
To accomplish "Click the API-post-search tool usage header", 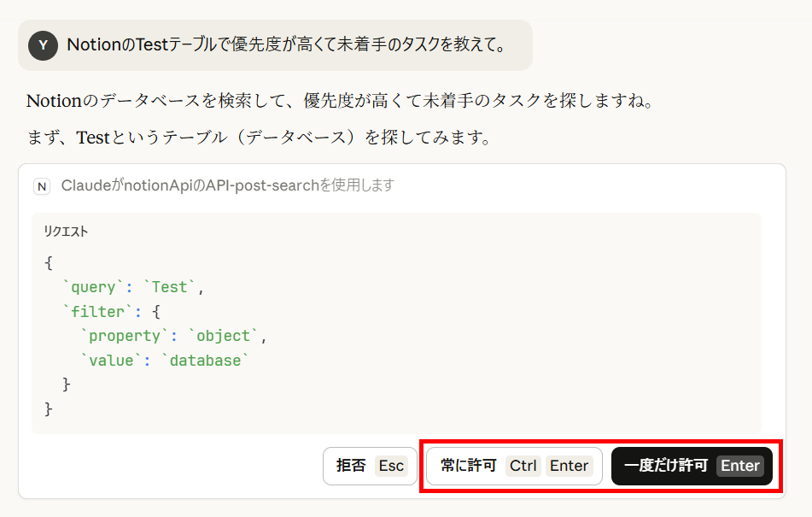I will click(x=228, y=185).
